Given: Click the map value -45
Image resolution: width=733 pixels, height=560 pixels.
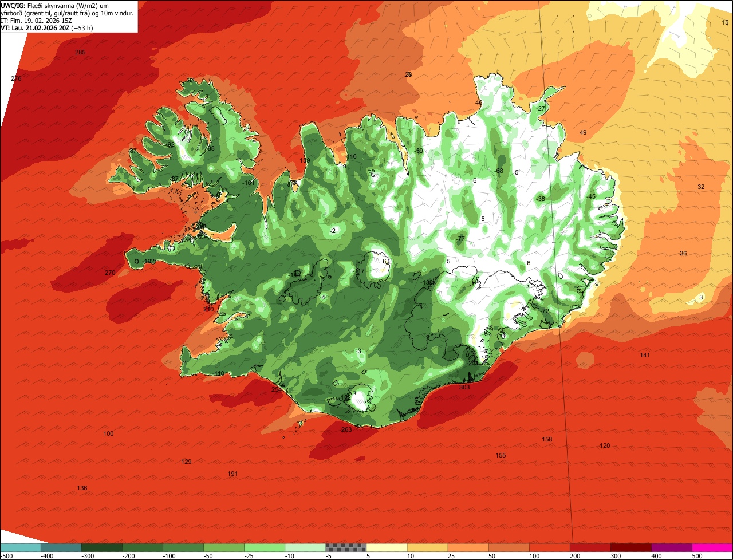Looking at the screenshot, I should [591, 197].
